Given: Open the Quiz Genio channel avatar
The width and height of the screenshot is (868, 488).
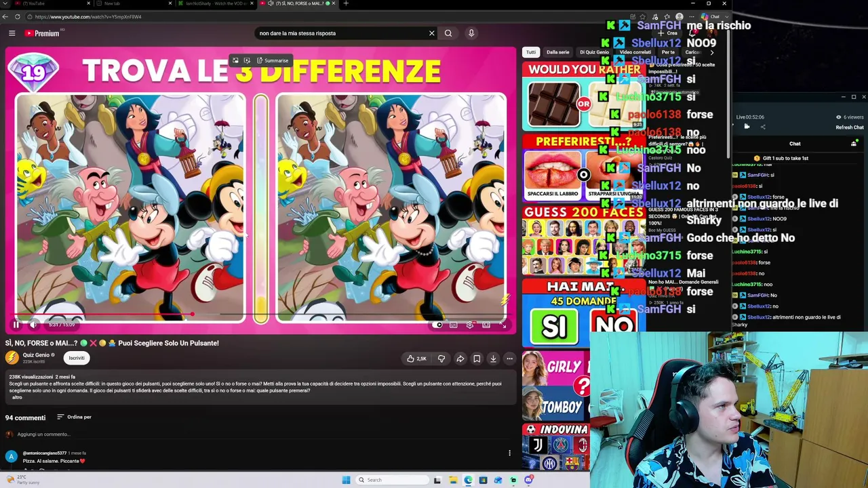Looking at the screenshot, I should [x=12, y=358].
